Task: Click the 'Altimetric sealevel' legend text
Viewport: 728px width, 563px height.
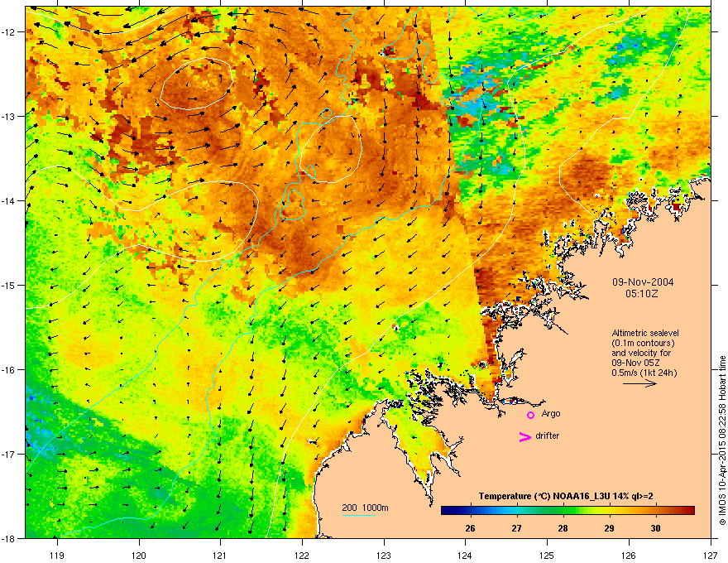Action: 645,333
